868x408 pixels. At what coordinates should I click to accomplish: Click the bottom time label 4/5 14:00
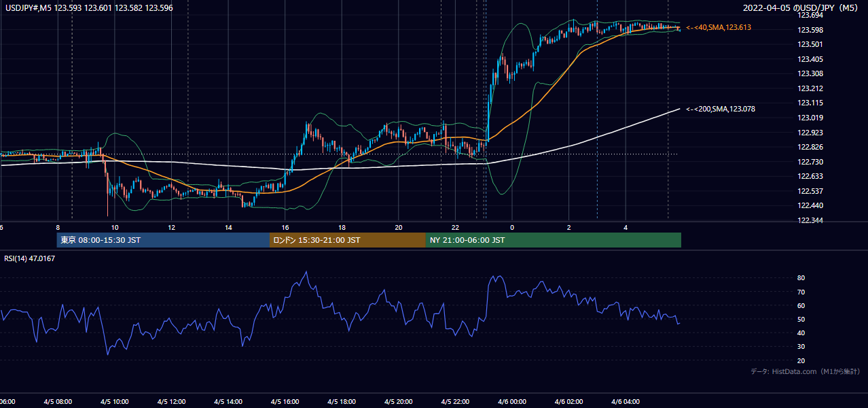coord(229,402)
